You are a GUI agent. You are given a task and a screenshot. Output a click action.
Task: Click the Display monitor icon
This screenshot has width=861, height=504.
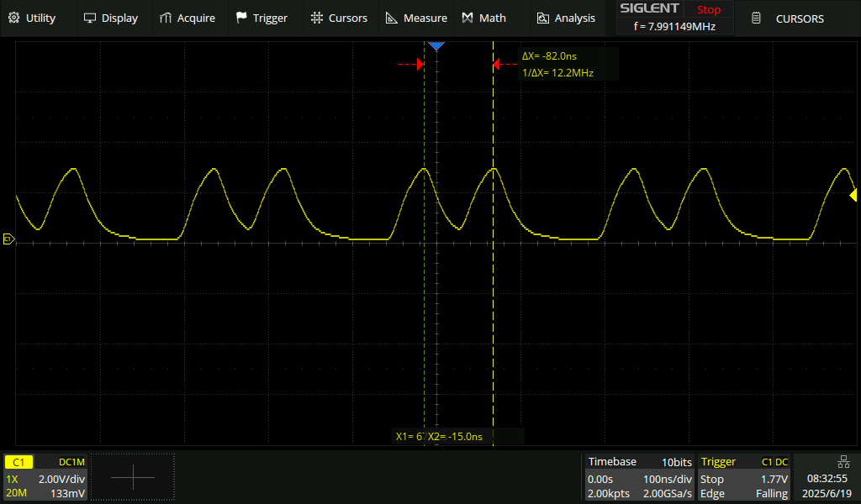89,18
